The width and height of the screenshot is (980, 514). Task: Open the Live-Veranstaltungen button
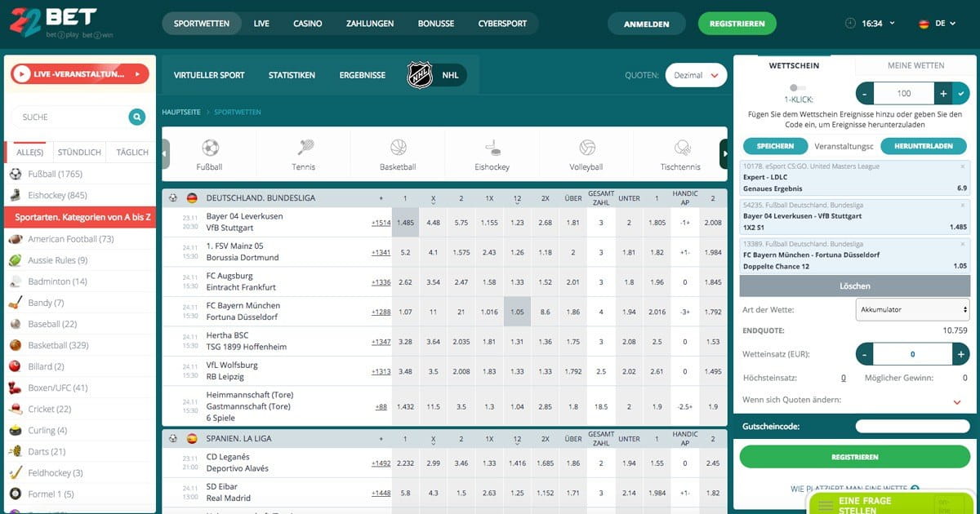coord(81,74)
